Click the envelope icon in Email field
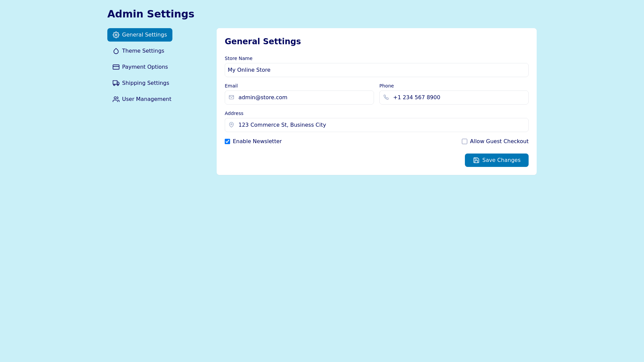This screenshot has width=644, height=362. click(x=231, y=98)
